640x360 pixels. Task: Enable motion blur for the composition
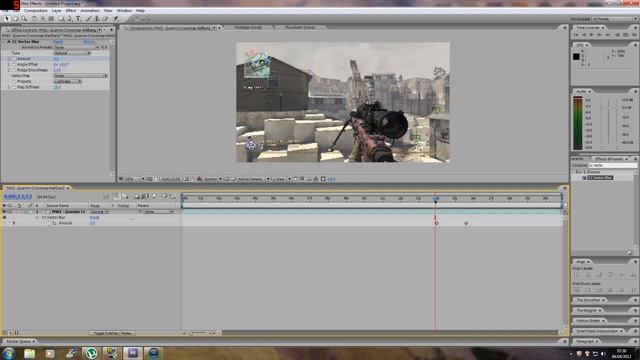click(x=154, y=197)
